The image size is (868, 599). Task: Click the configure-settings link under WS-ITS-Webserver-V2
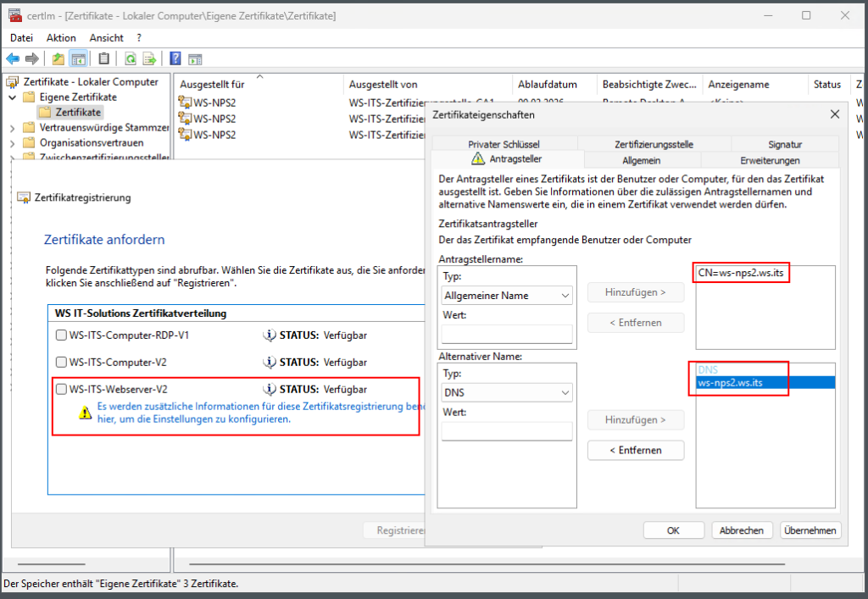coord(261,413)
